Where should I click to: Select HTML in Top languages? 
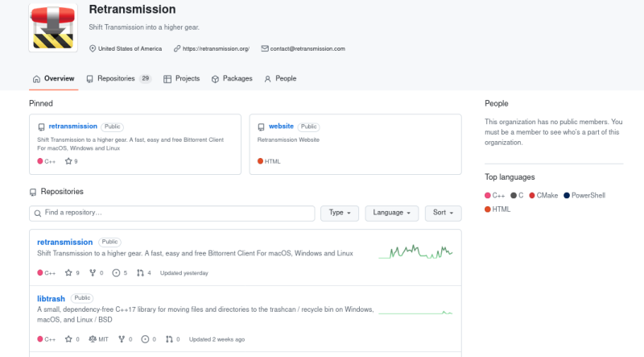497,210
